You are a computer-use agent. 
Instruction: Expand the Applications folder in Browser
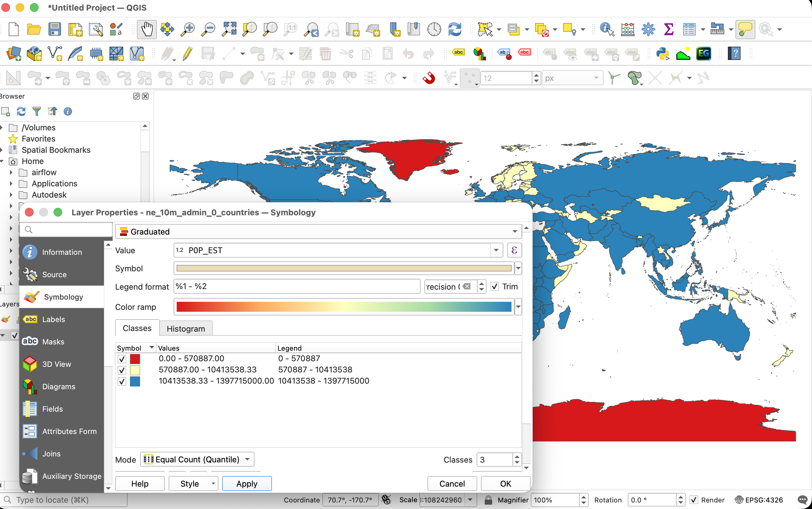click(11, 184)
